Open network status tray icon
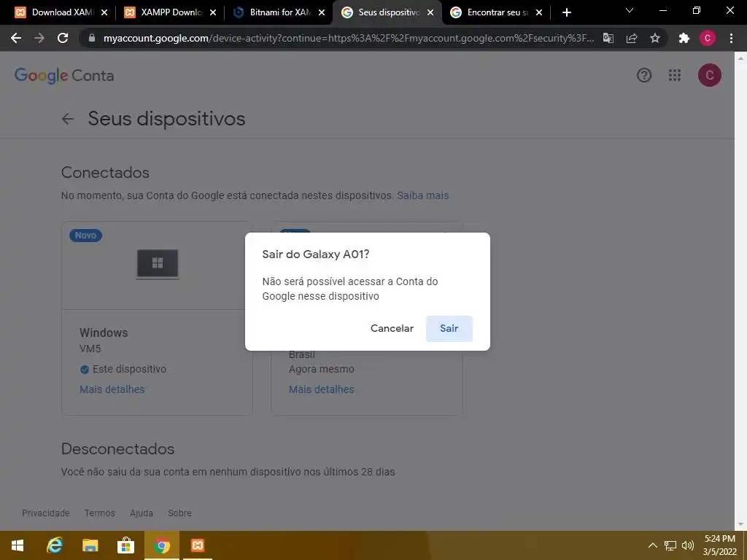Screen dimensions: 747x560 coord(670,545)
